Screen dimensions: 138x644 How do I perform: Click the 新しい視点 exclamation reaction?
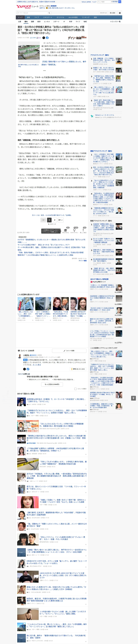(83, 231)
